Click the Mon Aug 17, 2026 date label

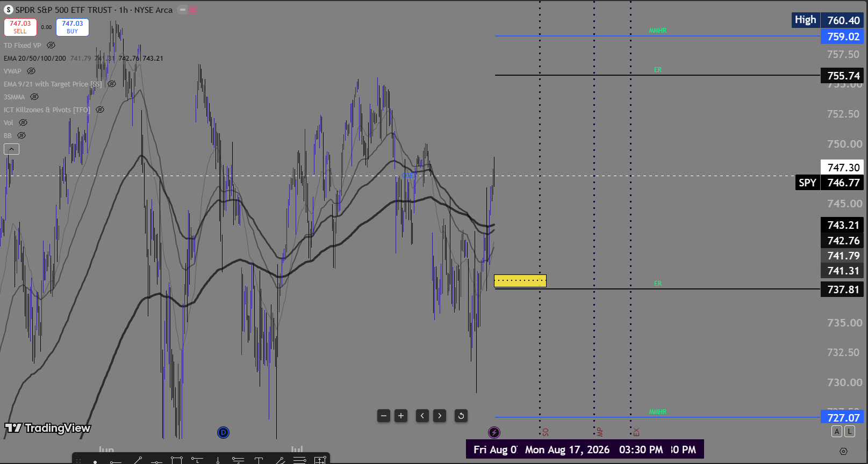pyautogui.click(x=567, y=450)
